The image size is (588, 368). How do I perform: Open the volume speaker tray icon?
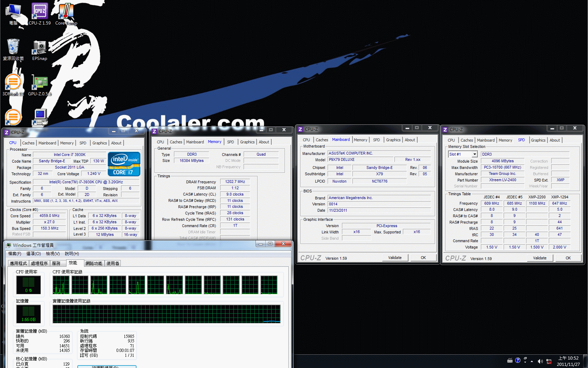tap(540, 361)
